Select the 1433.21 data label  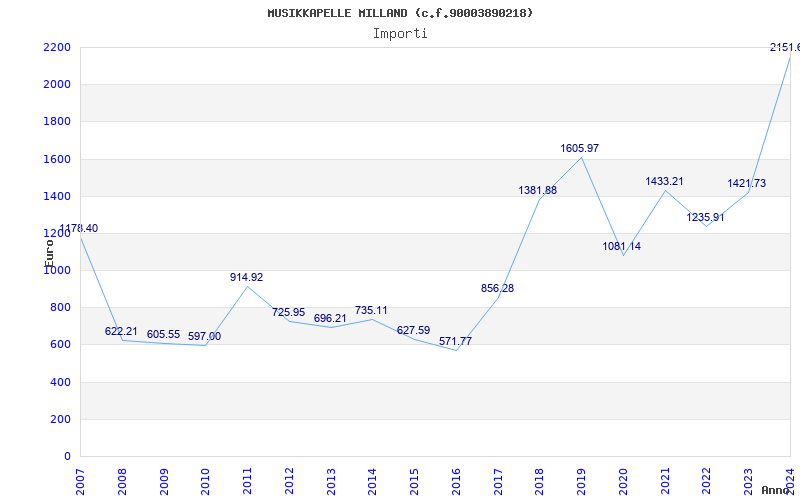(x=664, y=182)
